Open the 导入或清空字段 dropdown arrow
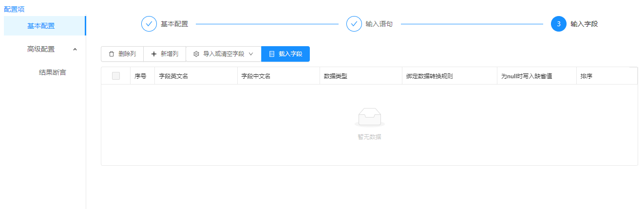 click(251, 54)
